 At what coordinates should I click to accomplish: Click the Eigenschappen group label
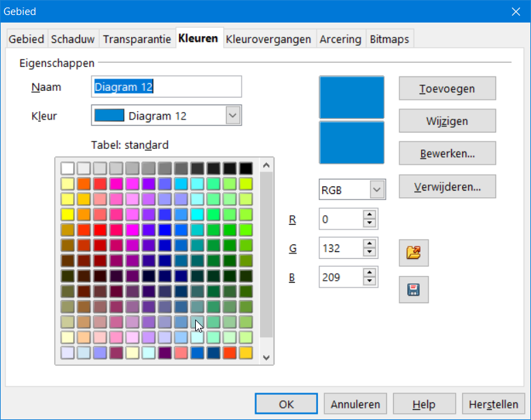tap(57, 63)
